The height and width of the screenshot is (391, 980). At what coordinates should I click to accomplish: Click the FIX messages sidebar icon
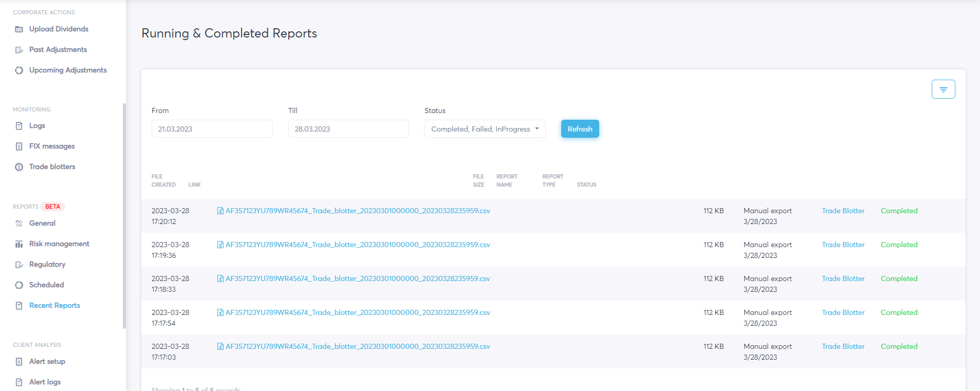pos(19,146)
